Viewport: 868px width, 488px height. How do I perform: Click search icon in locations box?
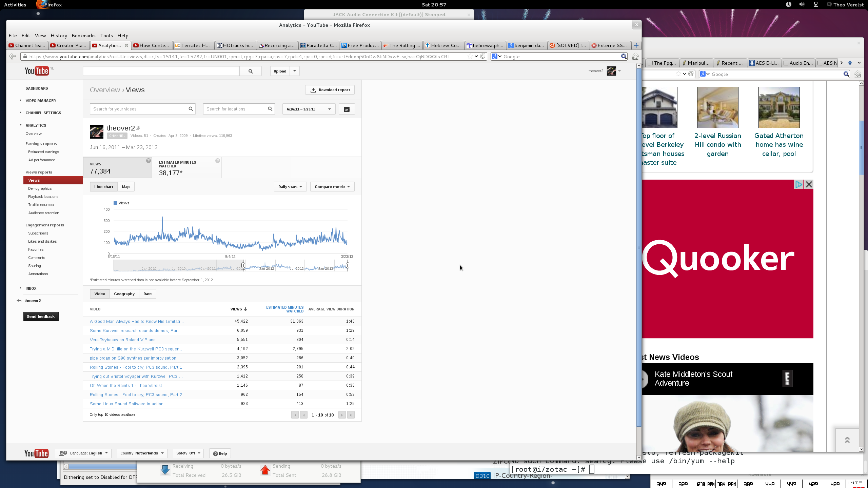click(270, 109)
